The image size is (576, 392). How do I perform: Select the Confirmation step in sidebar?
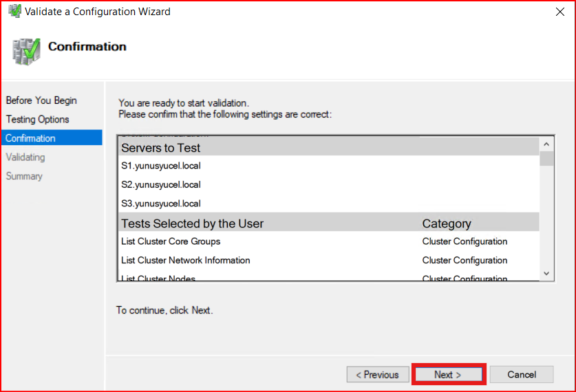(x=31, y=138)
